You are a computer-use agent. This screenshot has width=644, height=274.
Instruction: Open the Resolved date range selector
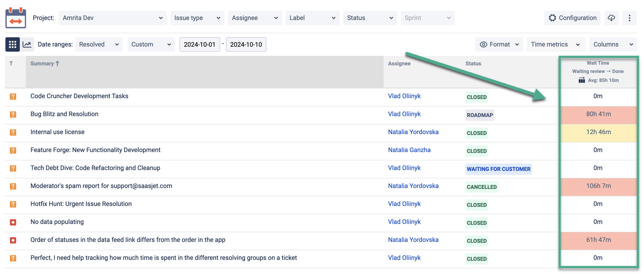click(x=99, y=44)
